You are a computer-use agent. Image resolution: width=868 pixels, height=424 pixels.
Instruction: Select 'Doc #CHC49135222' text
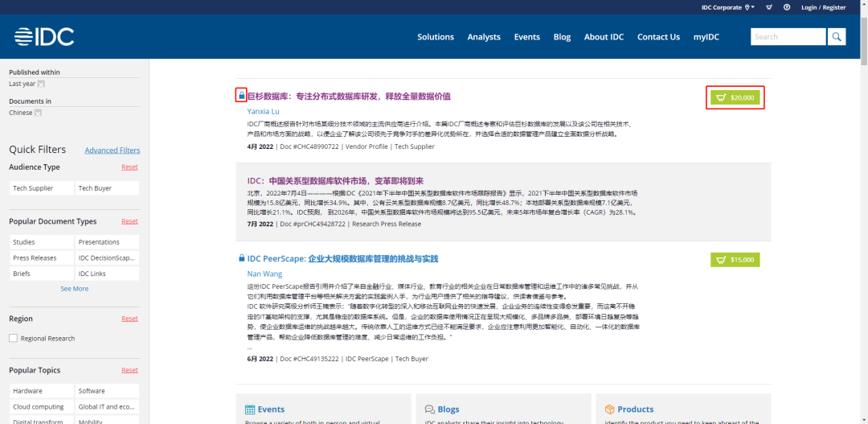311,359
